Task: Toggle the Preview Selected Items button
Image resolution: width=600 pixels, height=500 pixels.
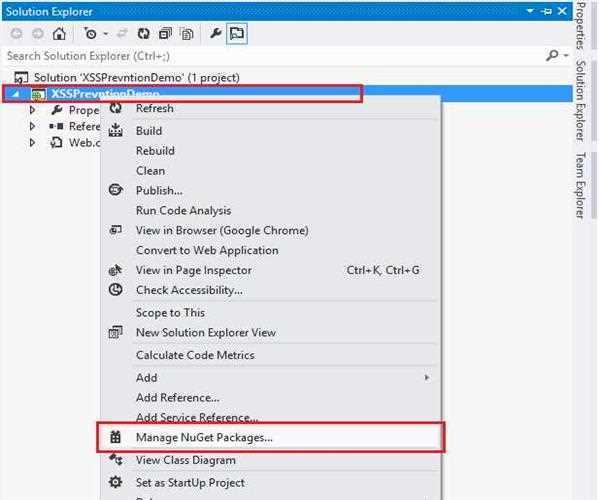Action: tap(238, 34)
